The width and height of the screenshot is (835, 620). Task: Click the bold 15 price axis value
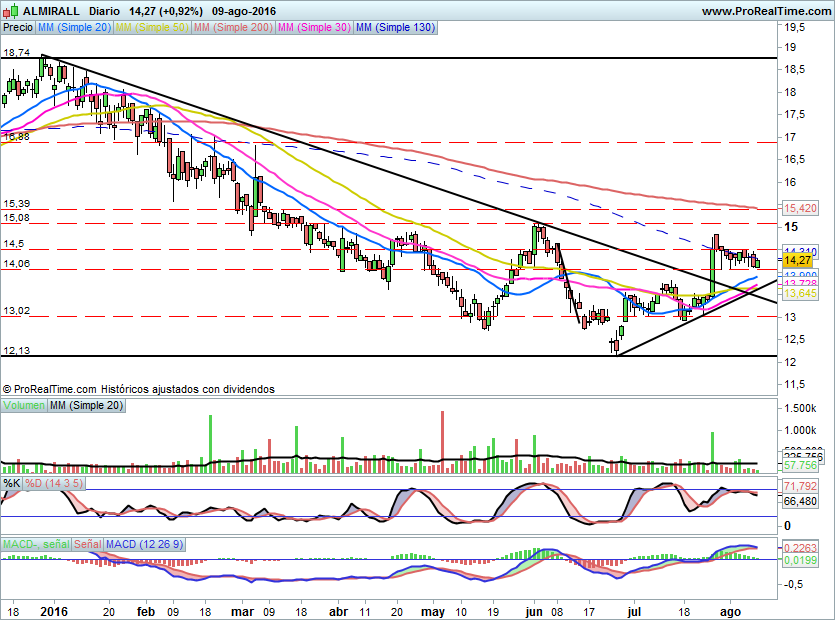791,227
